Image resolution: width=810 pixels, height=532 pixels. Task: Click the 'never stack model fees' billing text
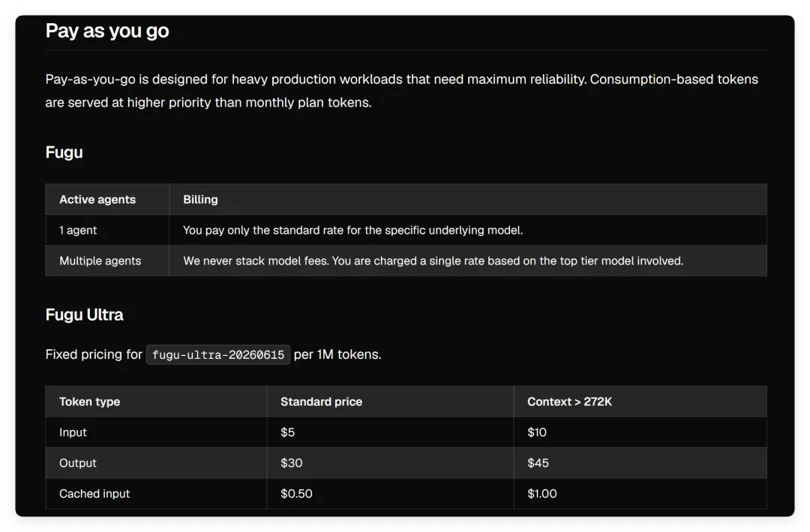pyautogui.click(x=265, y=261)
